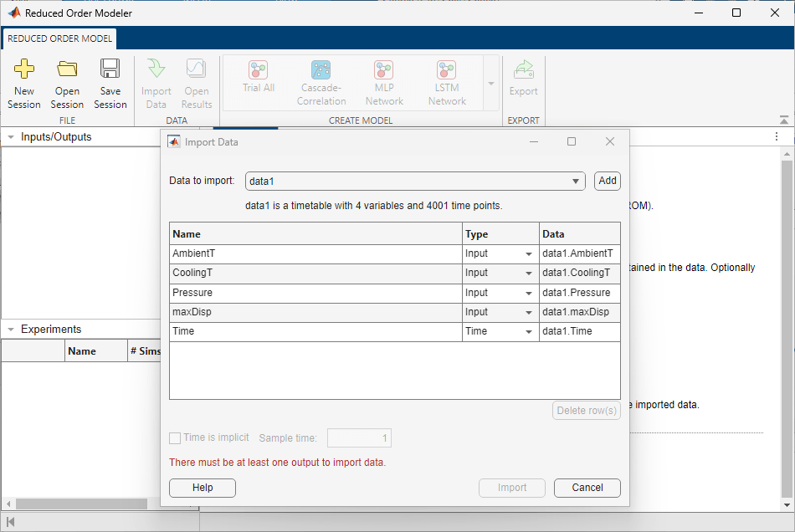Expand the Create Model gallery arrow

coord(490,83)
